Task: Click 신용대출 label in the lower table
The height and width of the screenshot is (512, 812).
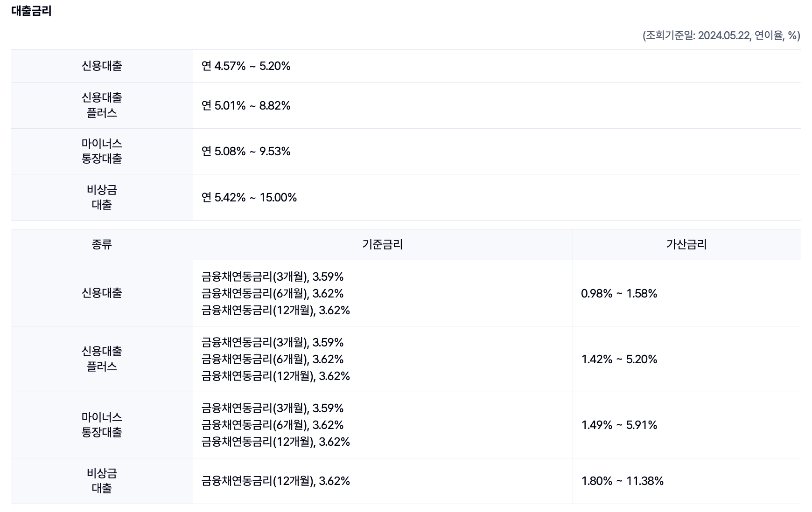Action: point(102,293)
